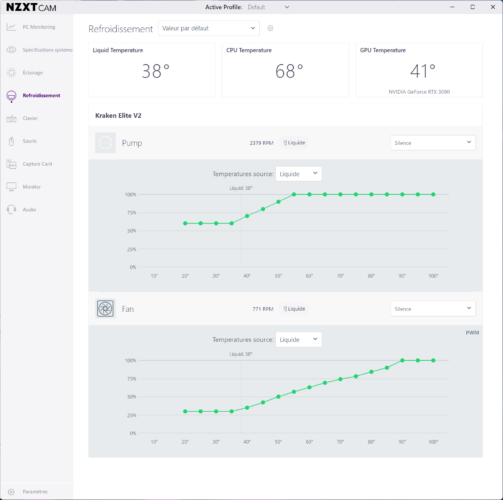Switch to Éclairage section
The width and height of the screenshot is (503, 500).
click(33, 73)
